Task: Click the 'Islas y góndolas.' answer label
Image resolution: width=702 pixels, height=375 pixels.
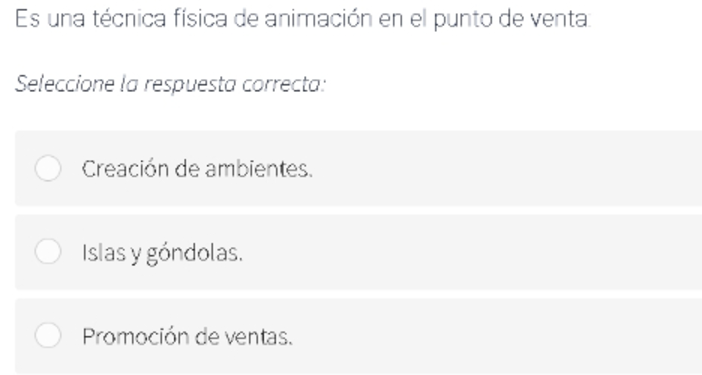Action: pyautogui.click(x=162, y=253)
